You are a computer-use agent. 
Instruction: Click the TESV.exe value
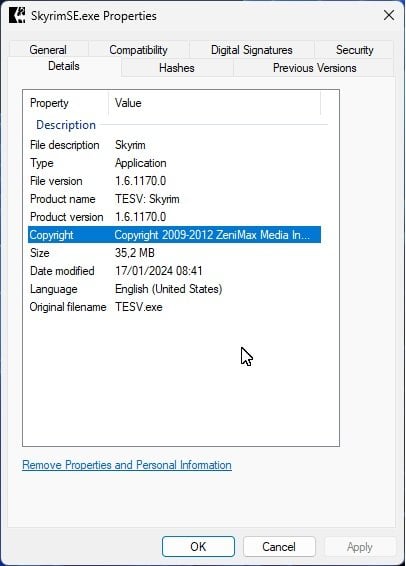(139, 307)
